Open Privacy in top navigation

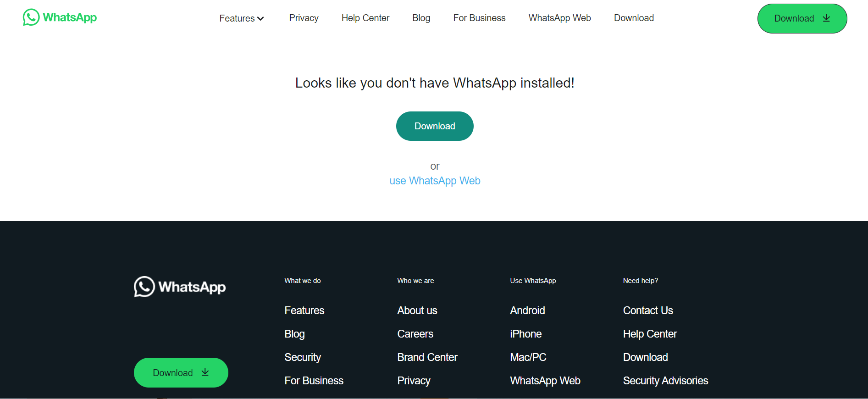click(x=304, y=18)
